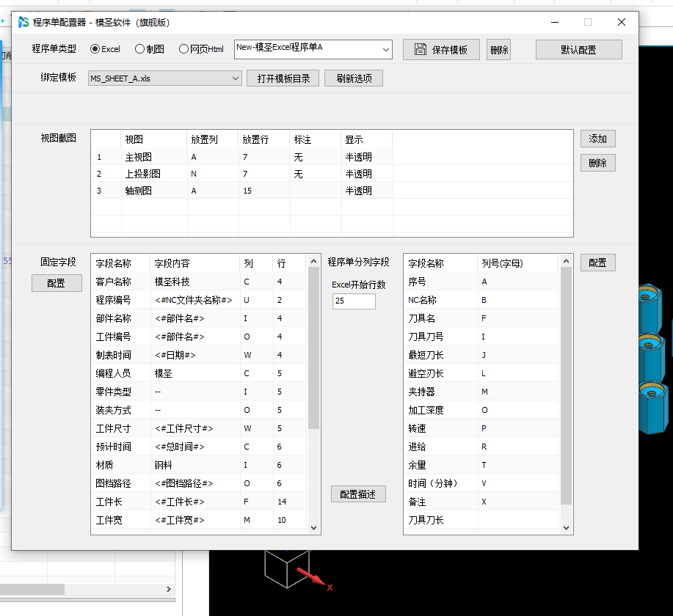
Task: Click the Excel开始行数 input field
Action: click(354, 301)
